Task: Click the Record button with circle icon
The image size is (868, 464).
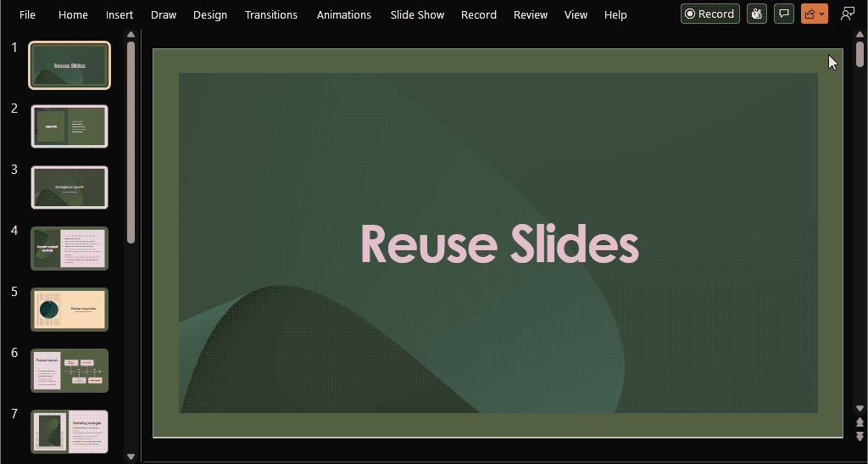Action: pos(710,14)
